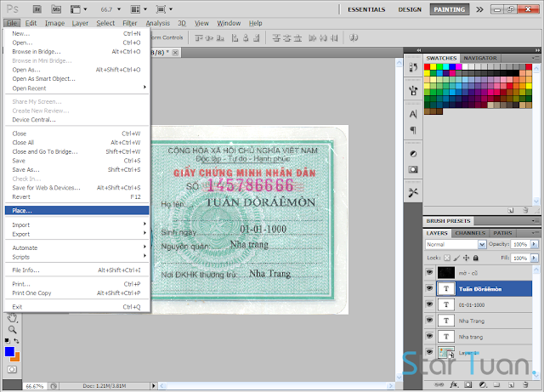This screenshot has height=392, width=544.
Task: Add a layer mask
Action: tap(468, 384)
